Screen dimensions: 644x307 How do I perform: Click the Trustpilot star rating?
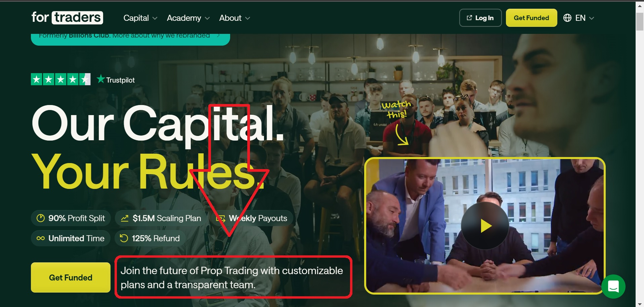60,80
